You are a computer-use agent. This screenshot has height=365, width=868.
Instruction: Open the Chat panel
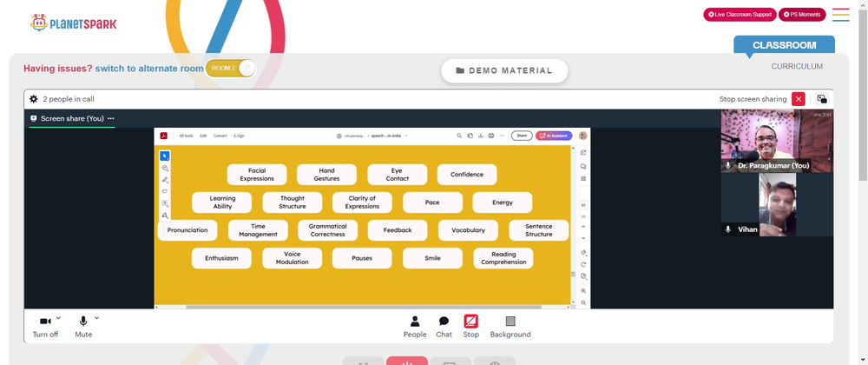(444, 327)
